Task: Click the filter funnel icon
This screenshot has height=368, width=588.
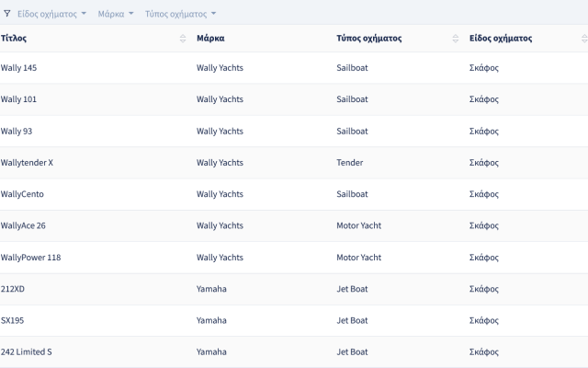Action: pyautogui.click(x=6, y=15)
